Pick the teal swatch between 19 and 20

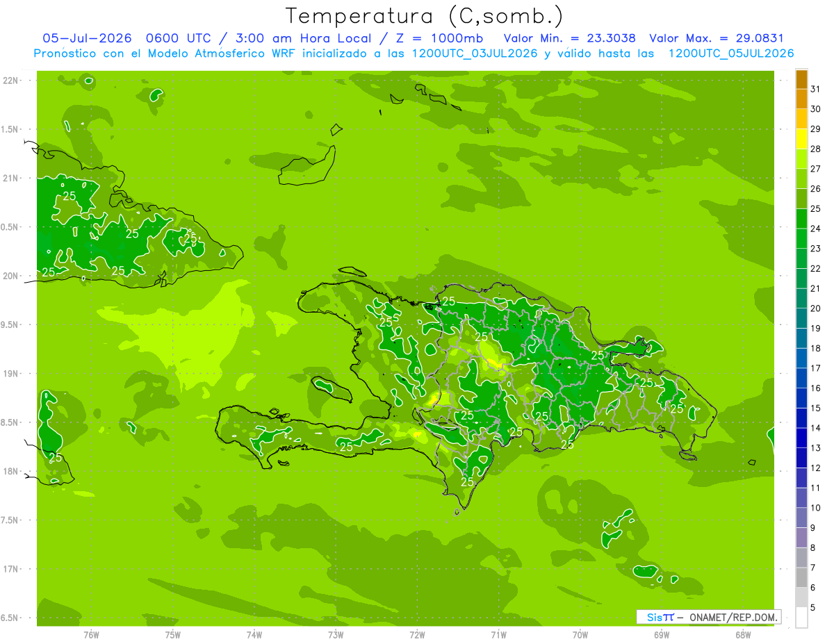(801, 318)
